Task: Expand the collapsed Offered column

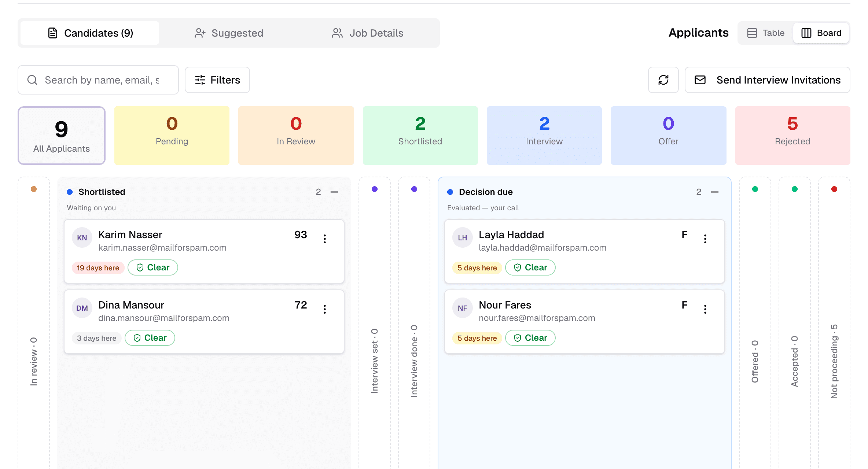Action: (755, 322)
